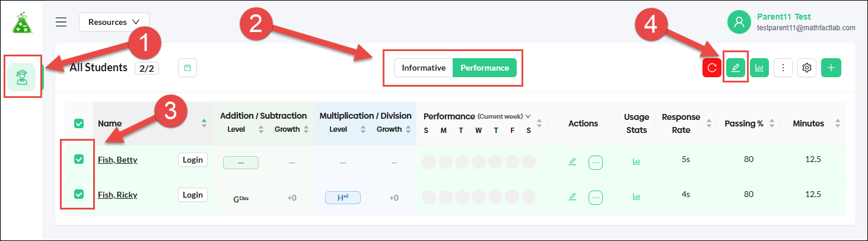This screenshot has height=241, width=868.
Task: Toggle the select all students checkbox
Action: click(79, 123)
